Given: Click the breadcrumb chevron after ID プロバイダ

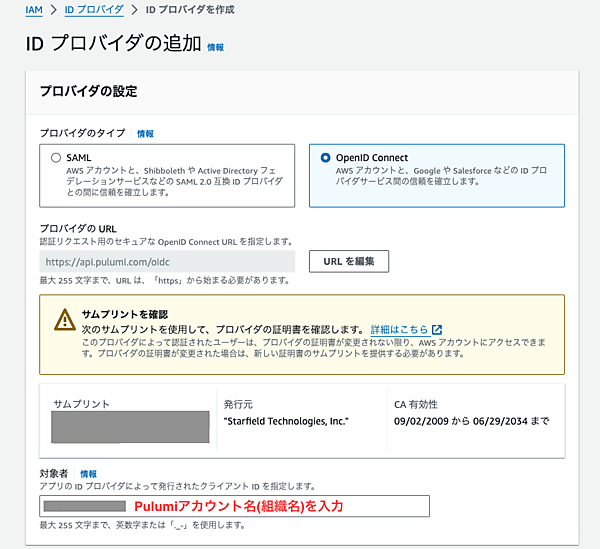Looking at the screenshot, I should (x=135, y=10).
